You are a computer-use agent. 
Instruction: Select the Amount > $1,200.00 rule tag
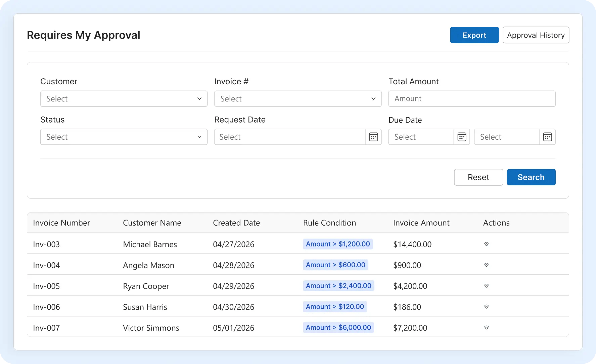tap(338, 244)
